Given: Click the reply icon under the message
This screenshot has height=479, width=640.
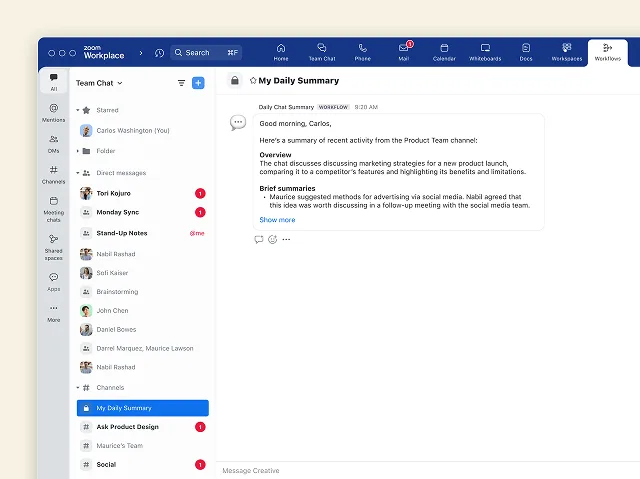Looking at the screenshot, I should [259, 239].
